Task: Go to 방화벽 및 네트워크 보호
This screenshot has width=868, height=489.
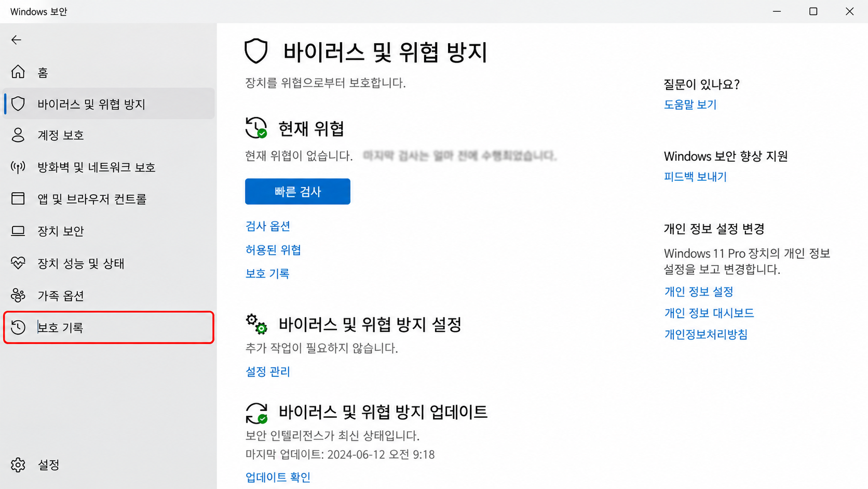Action: point(109,167)
